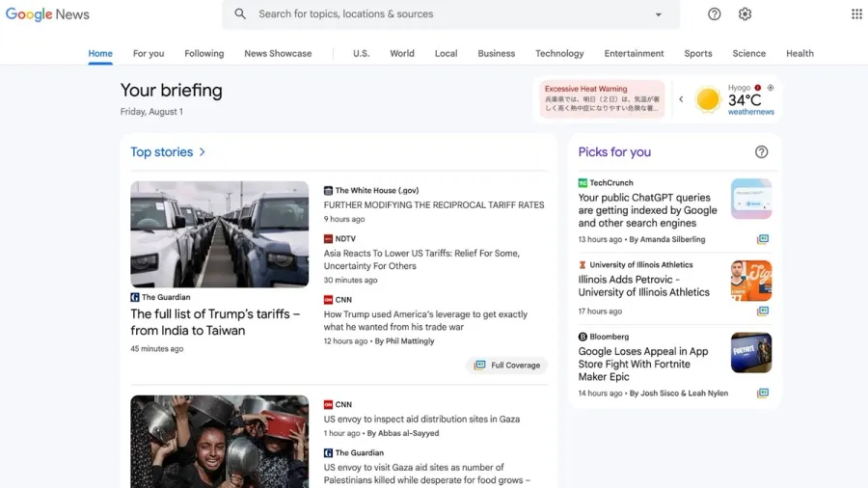This screenshot has height=488, width=868.
Task: Expand Top stories via its chevron
Action: point(203,151)
